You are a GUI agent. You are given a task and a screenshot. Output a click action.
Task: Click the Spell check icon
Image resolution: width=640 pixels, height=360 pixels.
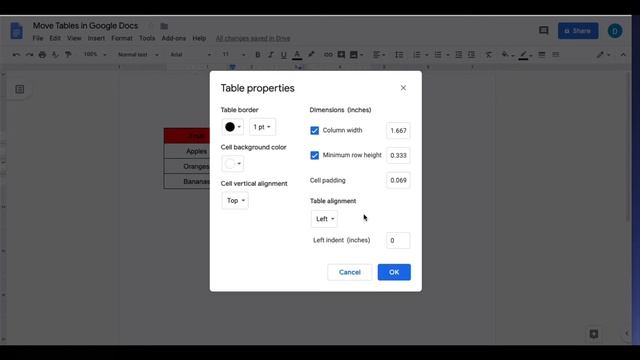55,54
